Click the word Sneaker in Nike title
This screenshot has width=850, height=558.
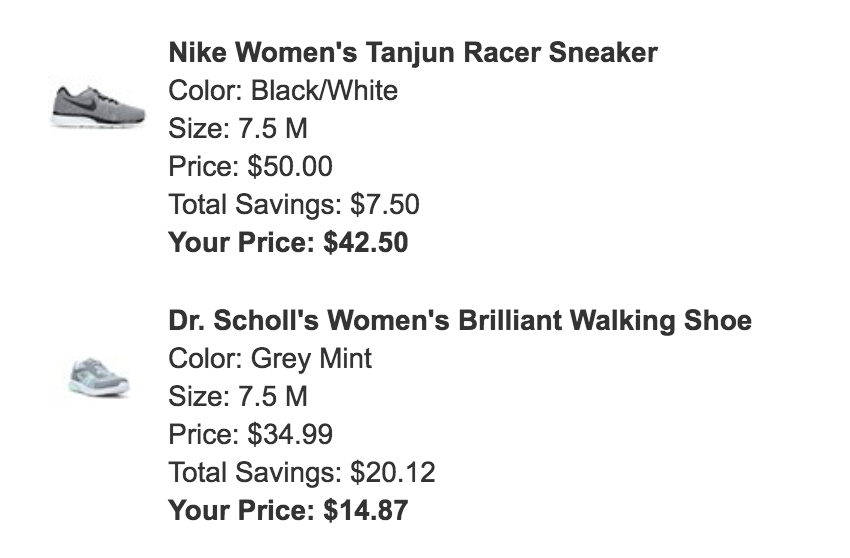tap(603, 53)
